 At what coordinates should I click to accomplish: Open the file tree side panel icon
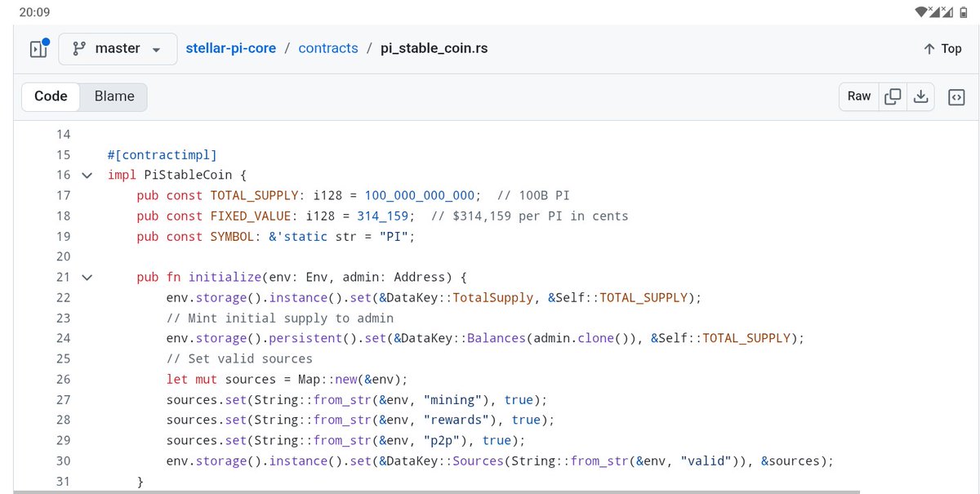pyautogui.click(x=40, y=48)
